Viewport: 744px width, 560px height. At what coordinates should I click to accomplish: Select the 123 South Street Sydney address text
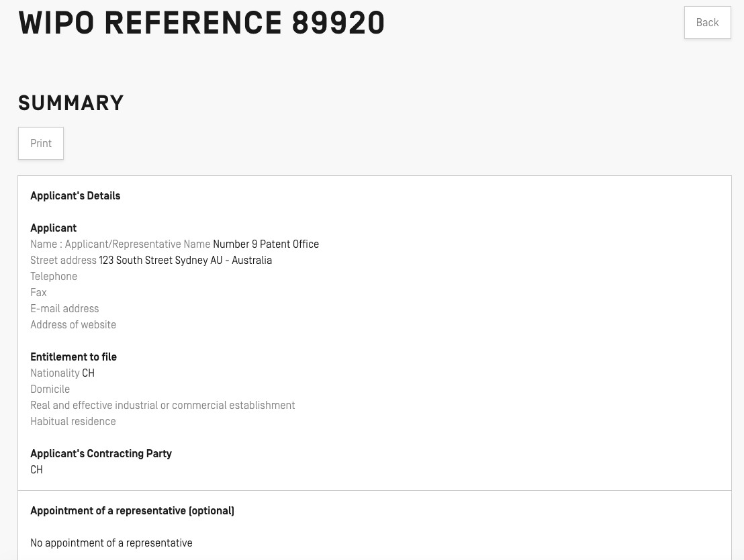point(185,261)
